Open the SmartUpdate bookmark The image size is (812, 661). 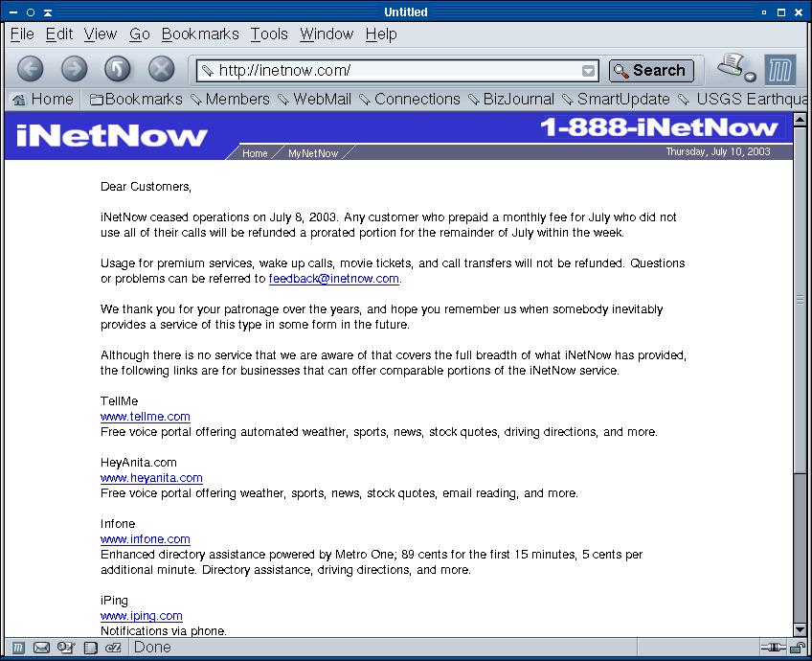pyautogui.click(x=617, y=99)
